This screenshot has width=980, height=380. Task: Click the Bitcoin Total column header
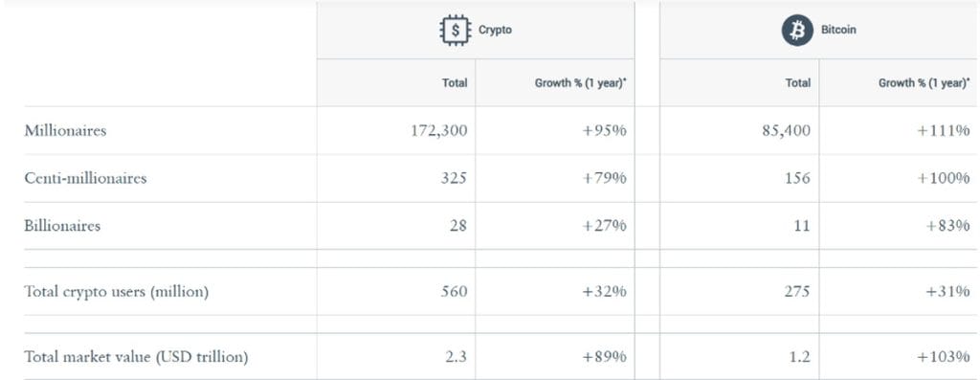[x=797, y=82]
